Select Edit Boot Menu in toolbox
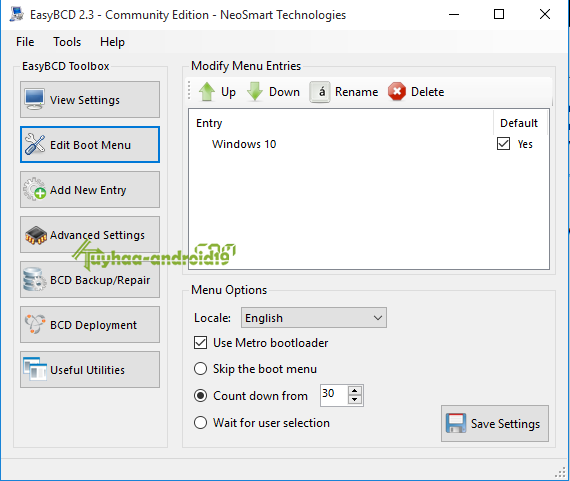Viewport: 570px width, 481px height. (90, 145)
